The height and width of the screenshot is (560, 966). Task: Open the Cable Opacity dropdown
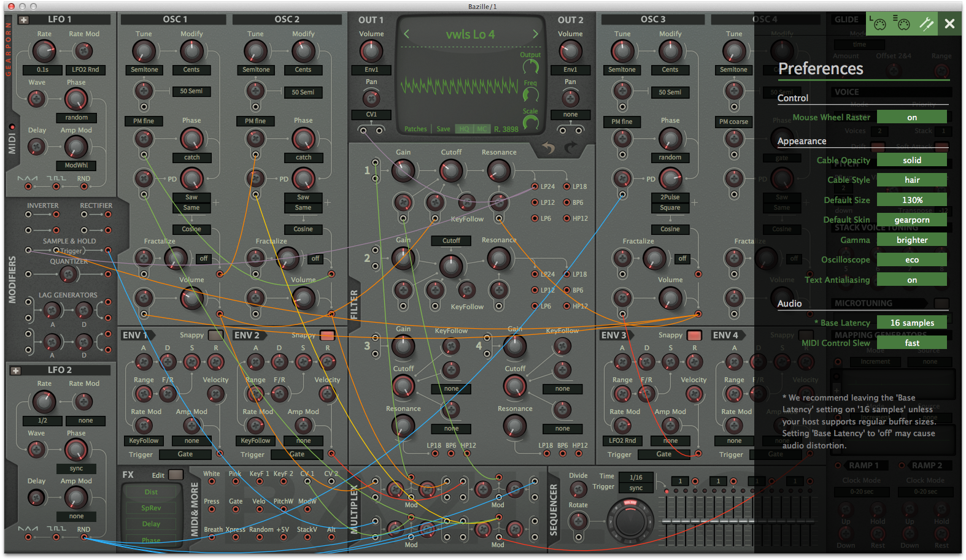click(912, 160)
